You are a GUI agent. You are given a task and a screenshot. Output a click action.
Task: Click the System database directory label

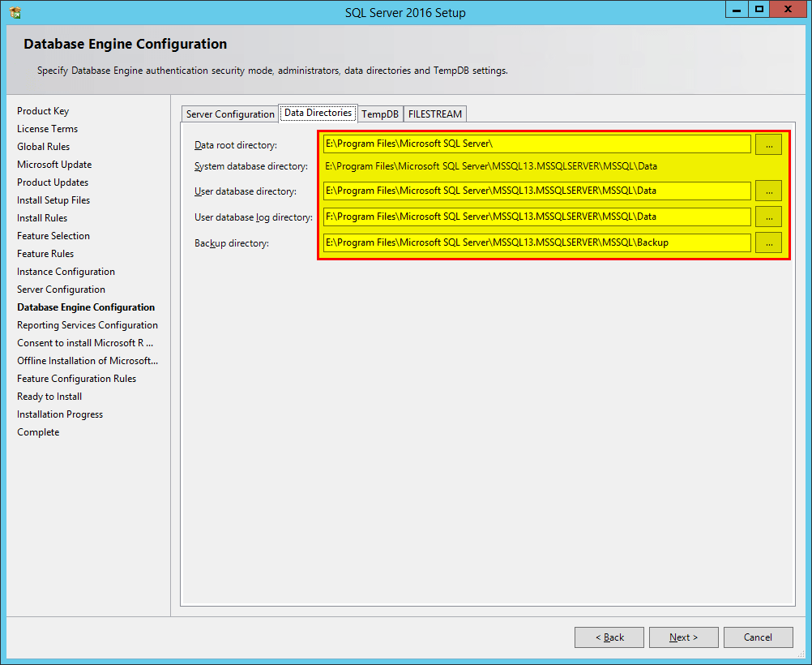coord(251,166)
